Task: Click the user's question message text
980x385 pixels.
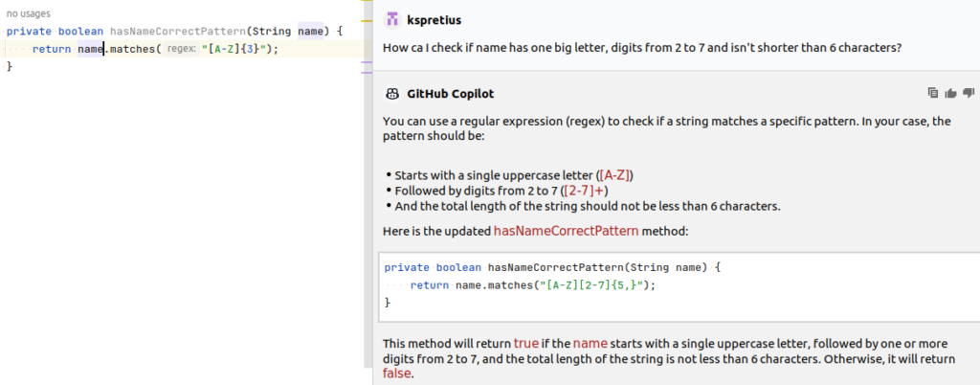Action: point(640,48)
